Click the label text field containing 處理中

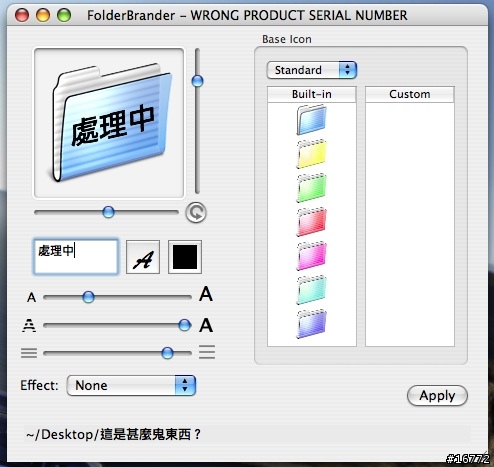tap(76, 256)
